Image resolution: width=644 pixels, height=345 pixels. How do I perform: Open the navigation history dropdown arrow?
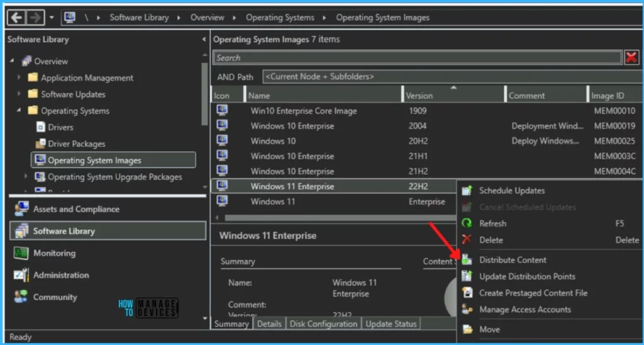pos(52,18)
